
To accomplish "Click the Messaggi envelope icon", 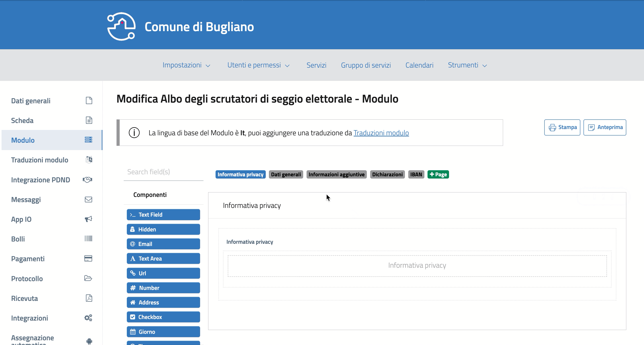I will 88,199.
